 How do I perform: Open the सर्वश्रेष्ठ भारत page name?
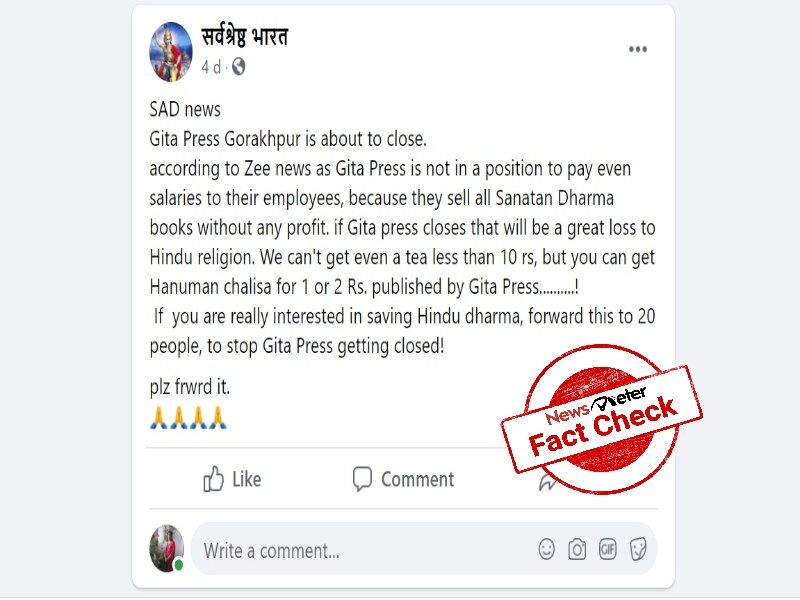click(245, 36)
